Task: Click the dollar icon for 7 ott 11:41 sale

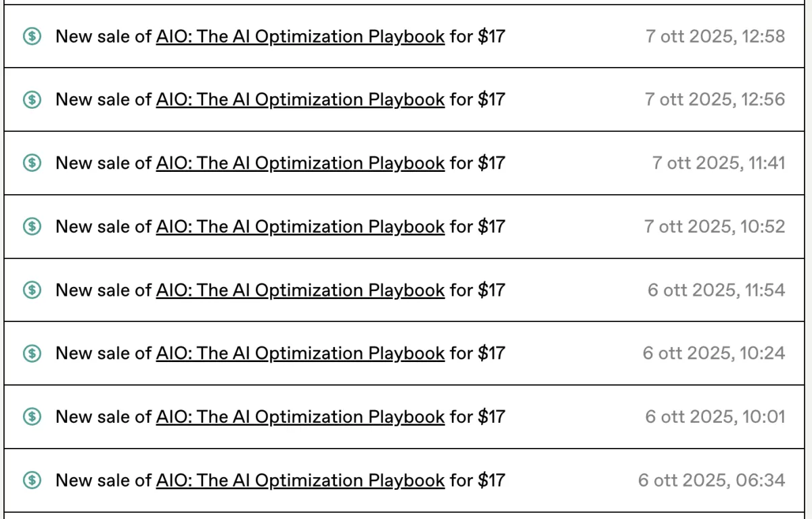Action: (x=32, y=163)
